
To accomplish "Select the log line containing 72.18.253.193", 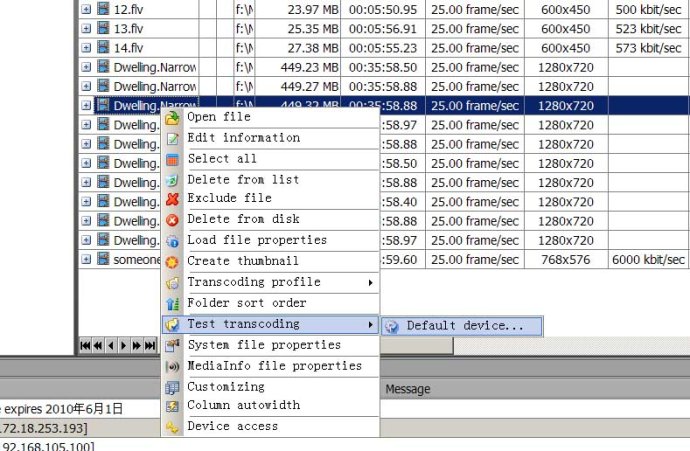I will pyautogui.click(x=80, y=428).
